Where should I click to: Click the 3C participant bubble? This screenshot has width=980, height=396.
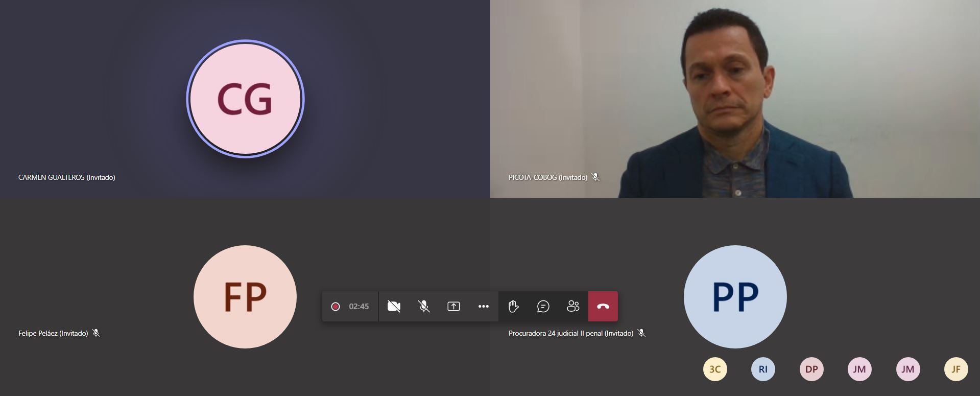pos(715,369)
